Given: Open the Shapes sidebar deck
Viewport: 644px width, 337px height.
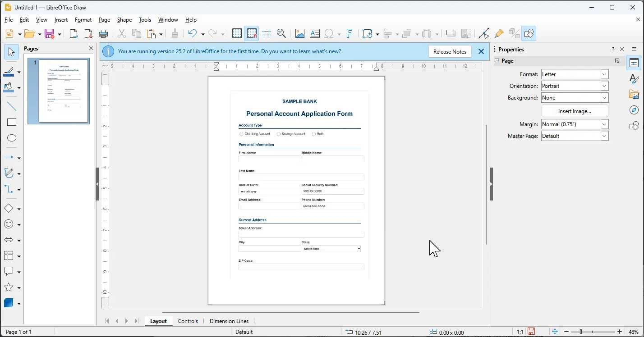Looking at the screenshot, I should [634, 126].
